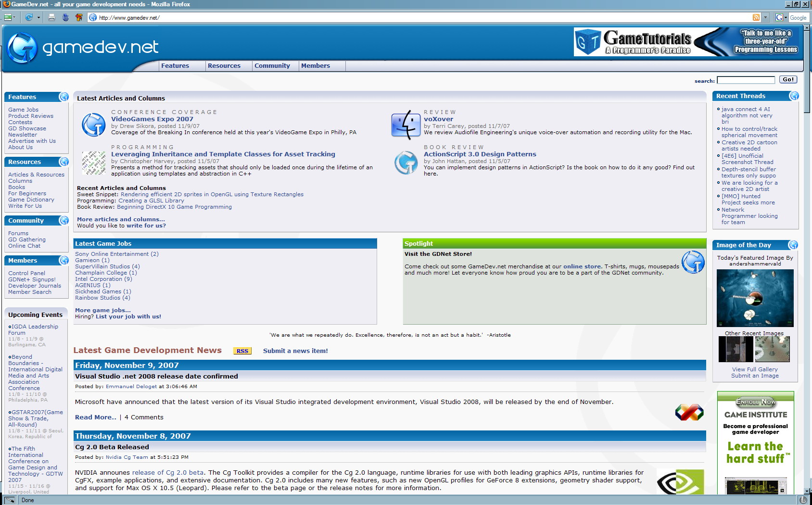Click Submit an Image link
This screenshot has height=505, width=812.
point(755,376)
